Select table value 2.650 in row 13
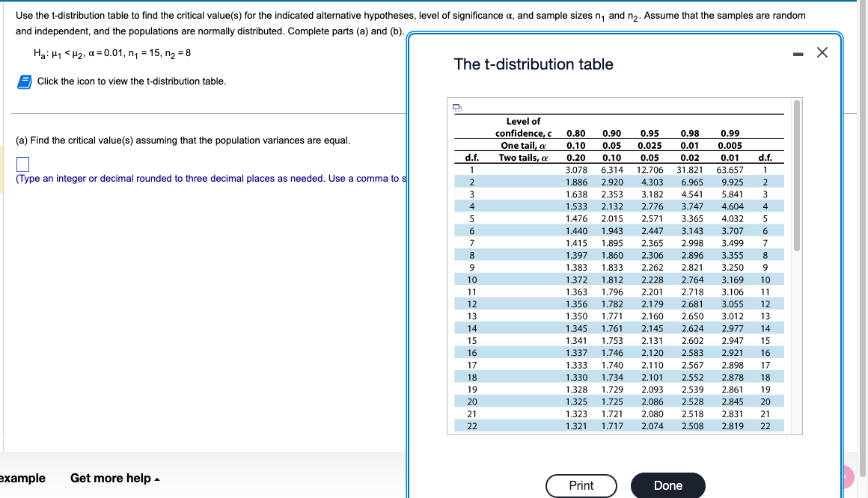This screenshot has width=868, height=498. [x=692, y=316]
